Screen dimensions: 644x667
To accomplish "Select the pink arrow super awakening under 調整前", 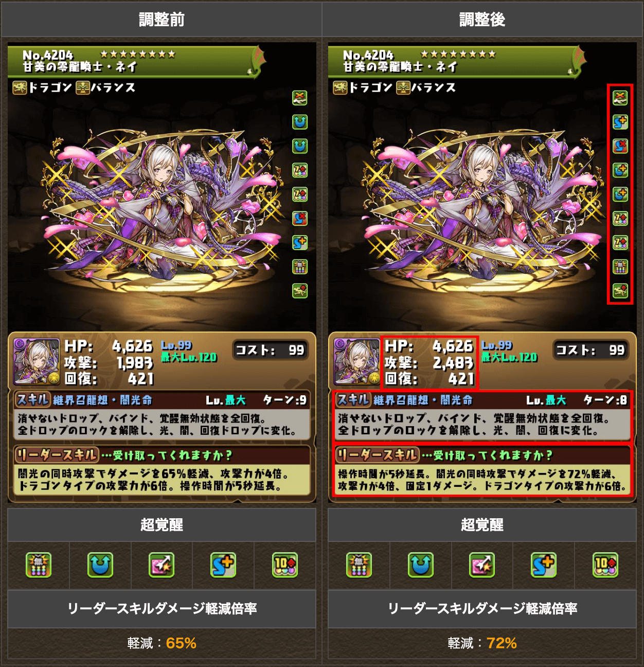I will click(162, 565).
